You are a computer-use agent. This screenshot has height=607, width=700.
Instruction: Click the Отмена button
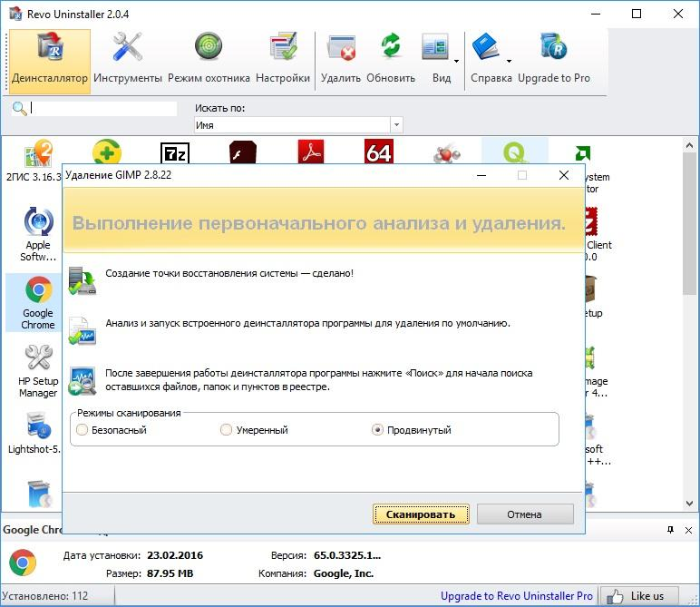tap(525, 514)
